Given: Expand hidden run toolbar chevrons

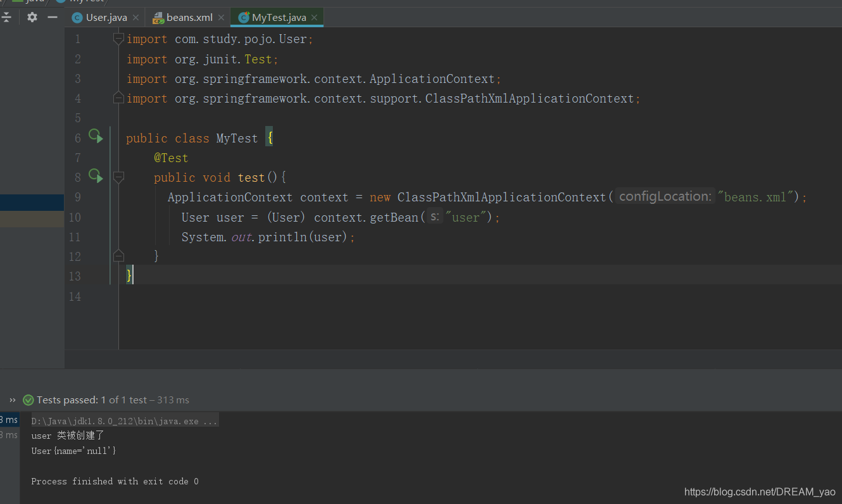Looking at the screenshot, I should click(x=13, y=400).
